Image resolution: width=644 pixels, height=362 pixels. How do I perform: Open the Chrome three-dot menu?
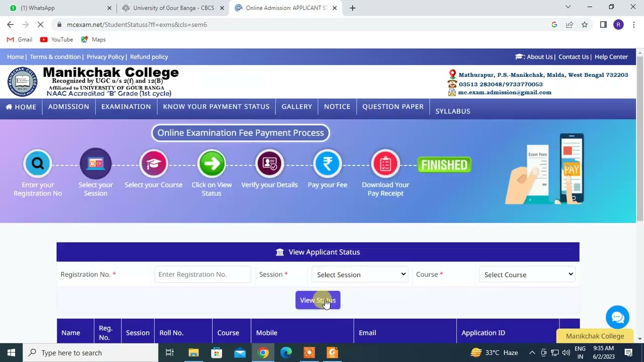click(634, 25)
